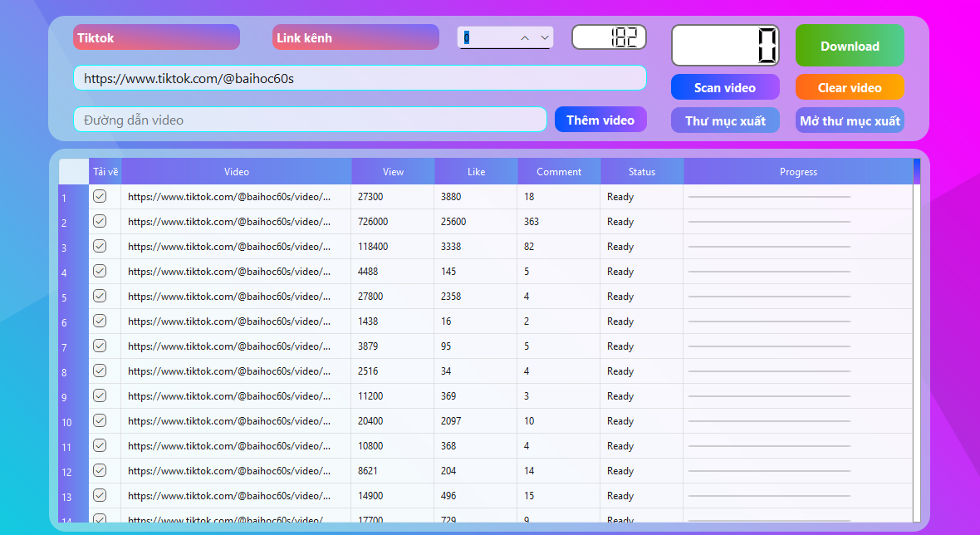Click the Progress column header
The height and width of the screenshot is (535, 980).
click(x=798, y=171)
